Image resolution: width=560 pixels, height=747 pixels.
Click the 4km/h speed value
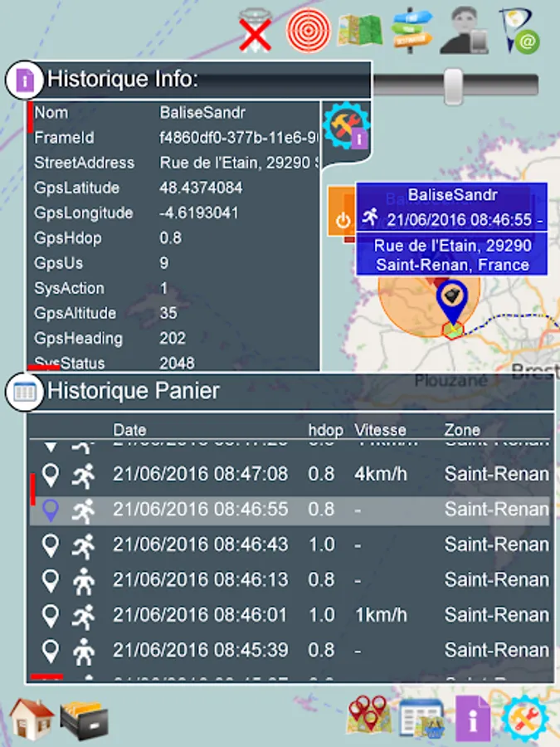click(x=381, y=474)
